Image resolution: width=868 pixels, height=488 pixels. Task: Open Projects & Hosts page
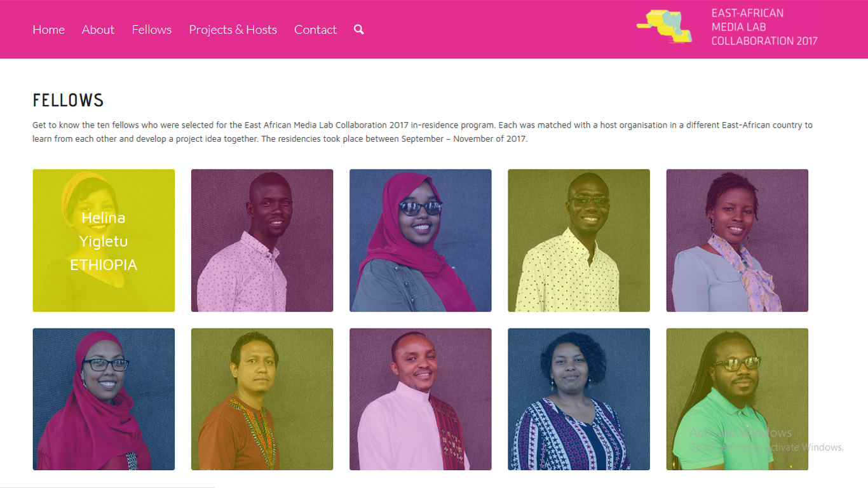point(233,30)
